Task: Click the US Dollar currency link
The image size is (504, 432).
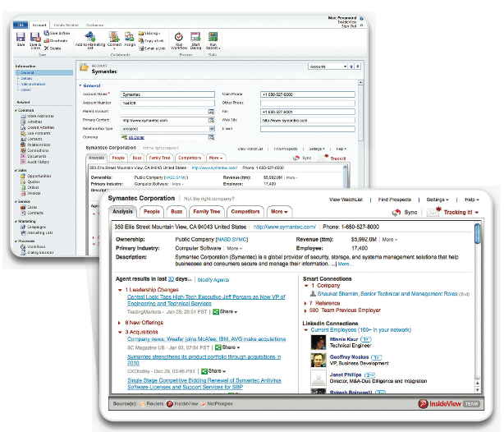Action: (x=136, y=137)
